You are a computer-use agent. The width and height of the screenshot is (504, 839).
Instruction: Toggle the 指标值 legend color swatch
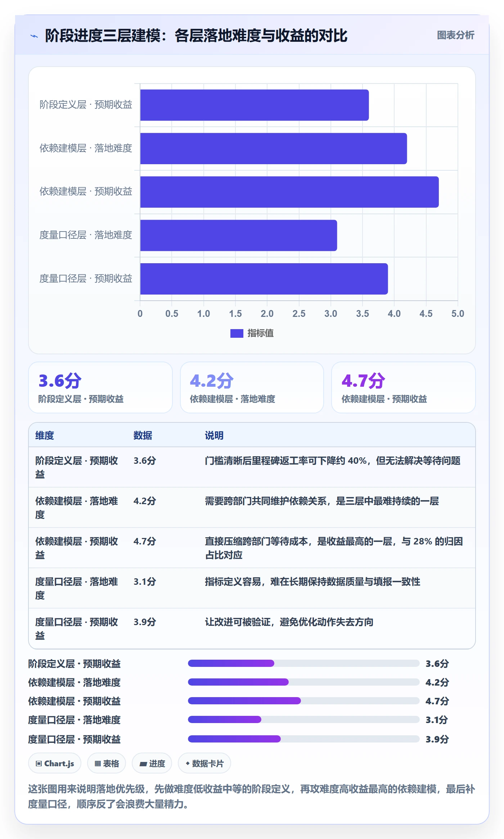point(237,333)
